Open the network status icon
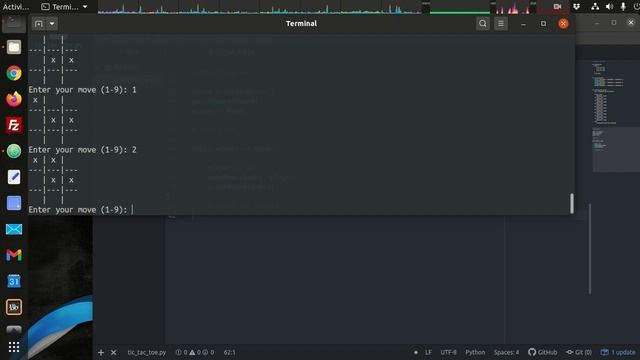 click(595, 7)
